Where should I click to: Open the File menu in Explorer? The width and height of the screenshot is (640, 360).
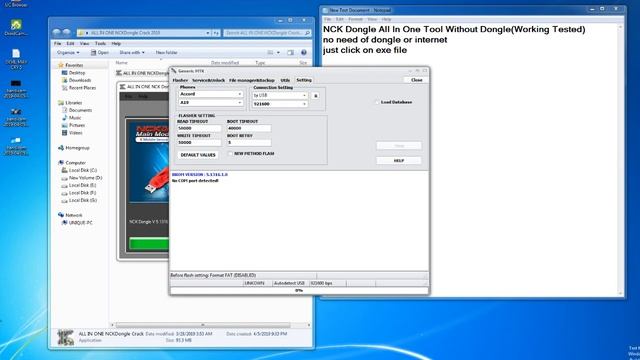58,43
